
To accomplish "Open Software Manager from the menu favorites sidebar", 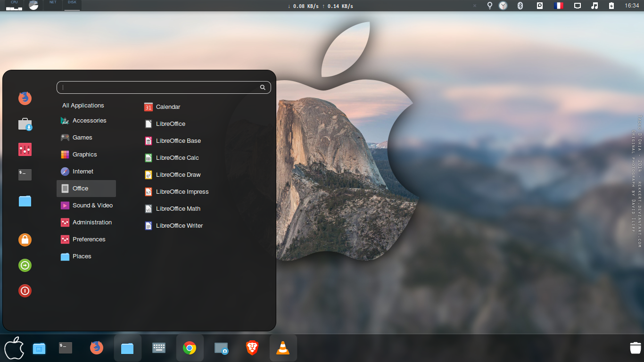I will tap(25, 124).
